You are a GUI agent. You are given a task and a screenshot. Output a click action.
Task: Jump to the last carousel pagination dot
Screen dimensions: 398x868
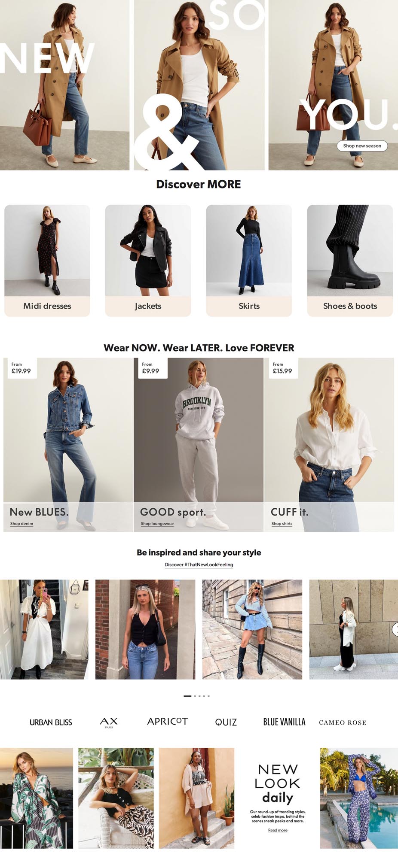click(x=208, y=696)
